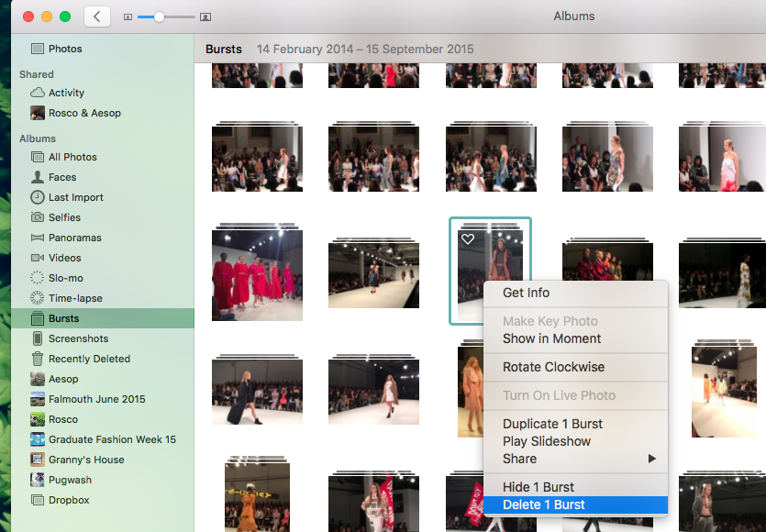Open the Time-lapse icon
The image size is (766, 532).
click(37, 297)
